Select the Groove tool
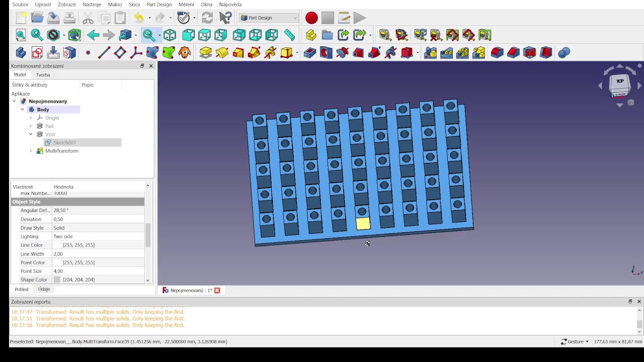This screenshot has height=362, width=644. pos(342,53)
